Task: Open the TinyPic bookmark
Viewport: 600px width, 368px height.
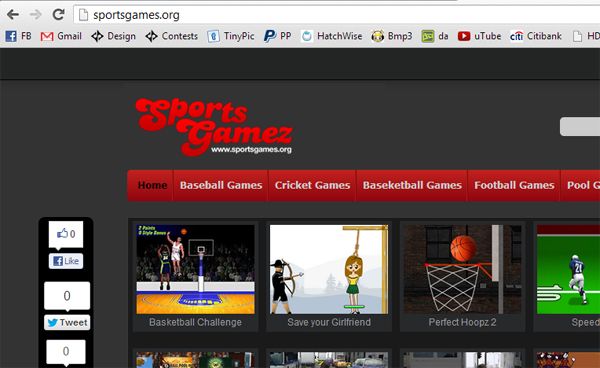Action: 231,36
